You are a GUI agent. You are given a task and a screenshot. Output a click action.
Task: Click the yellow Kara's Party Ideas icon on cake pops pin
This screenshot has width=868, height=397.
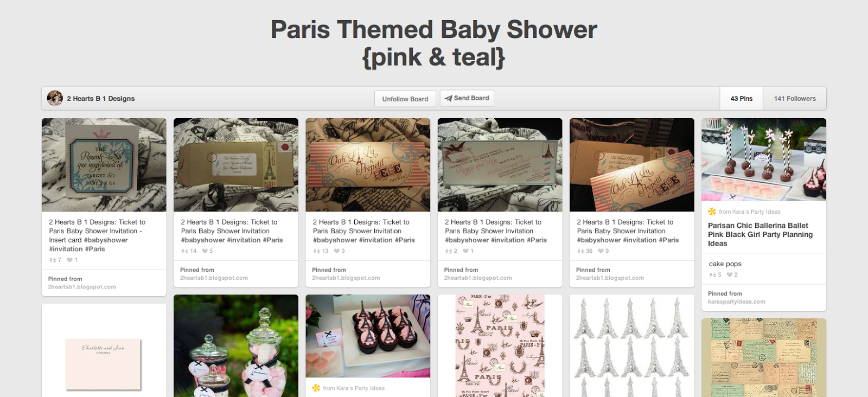(712, 212)
